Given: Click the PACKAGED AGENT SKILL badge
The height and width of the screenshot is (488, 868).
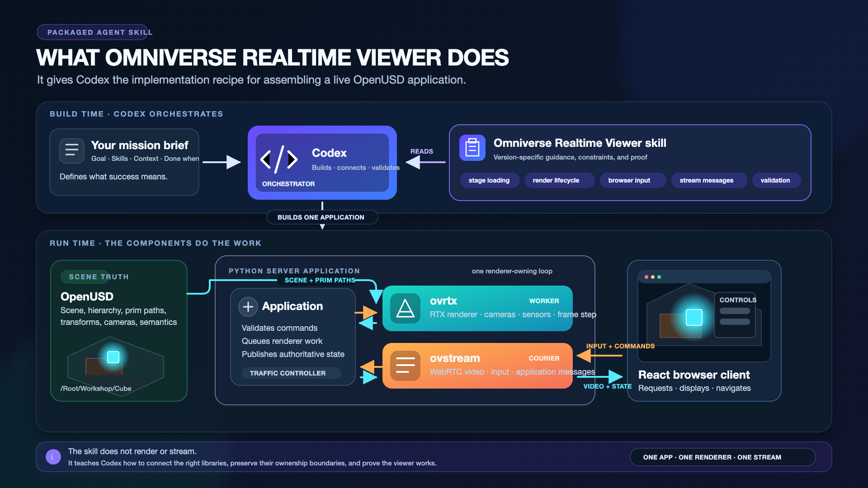Looking at the screenshot, I should (x=93, y=32).
